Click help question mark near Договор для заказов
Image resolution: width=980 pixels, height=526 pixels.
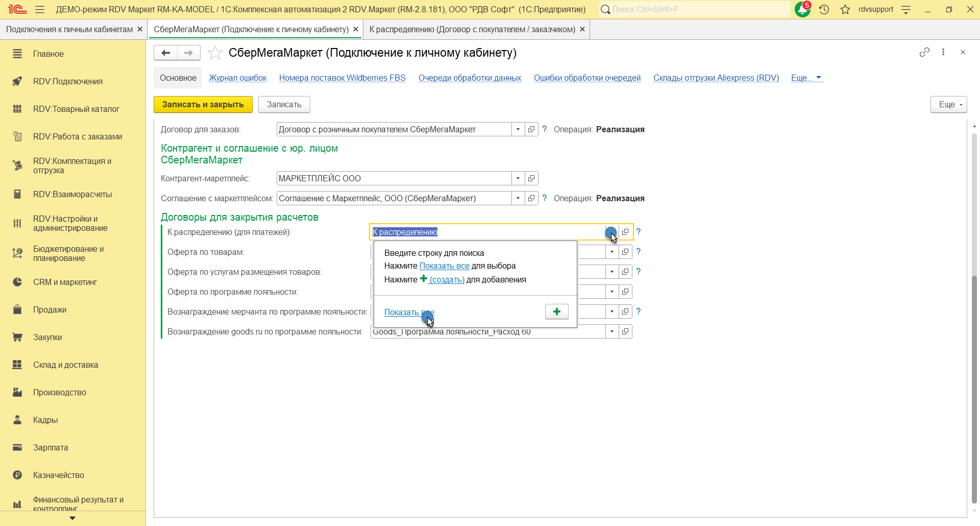pyautogui.click(x=545, y=129)
